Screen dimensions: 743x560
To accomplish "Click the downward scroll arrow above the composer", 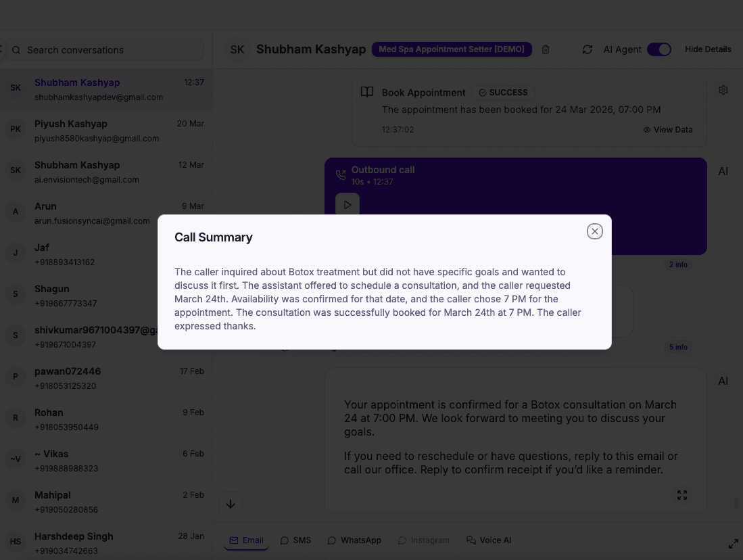I will [231, 504].
